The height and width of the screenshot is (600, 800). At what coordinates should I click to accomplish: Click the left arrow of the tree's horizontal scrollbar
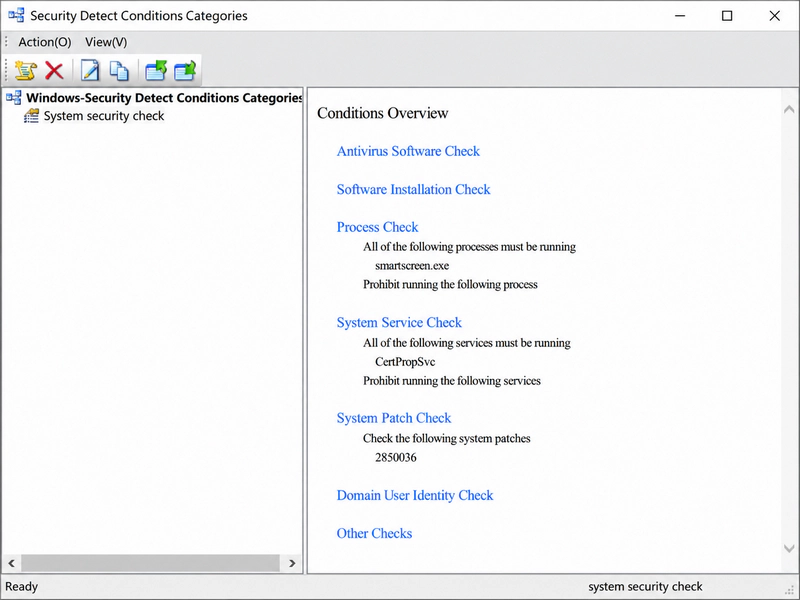pos(11,563)
